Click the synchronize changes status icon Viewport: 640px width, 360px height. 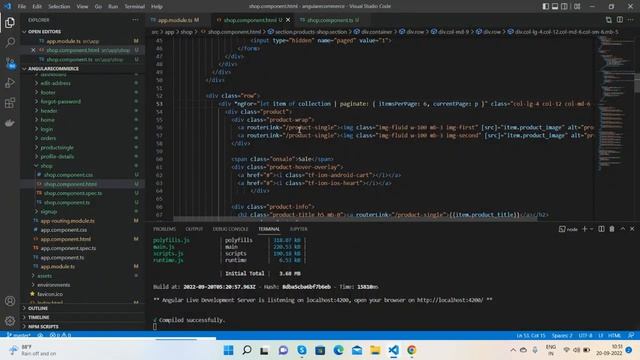pos(40,335)
